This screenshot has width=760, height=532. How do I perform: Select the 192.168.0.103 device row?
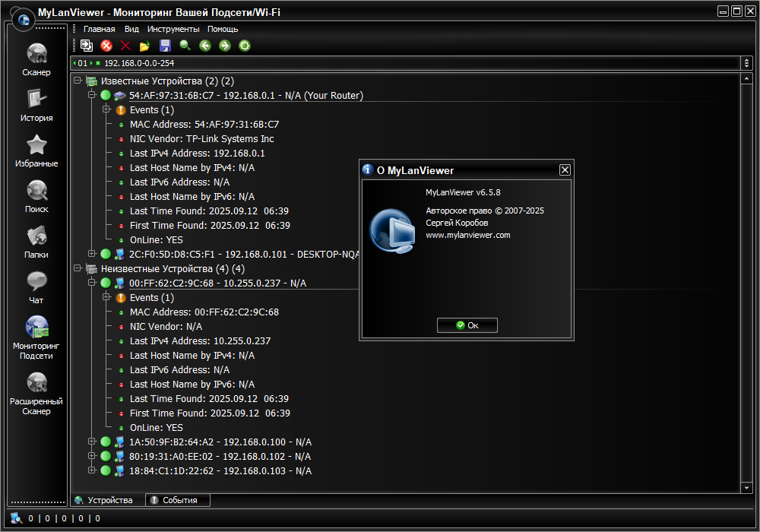[220, 471]
